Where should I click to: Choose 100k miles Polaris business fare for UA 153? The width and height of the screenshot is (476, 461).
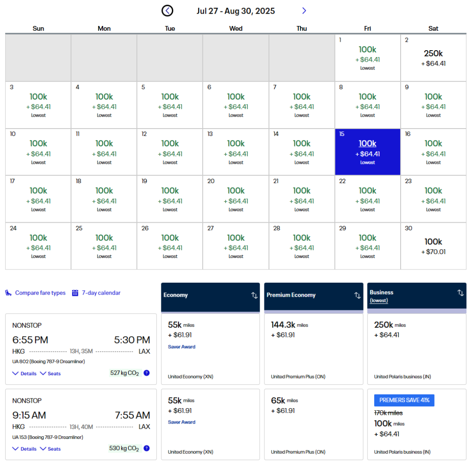[417, 424]
